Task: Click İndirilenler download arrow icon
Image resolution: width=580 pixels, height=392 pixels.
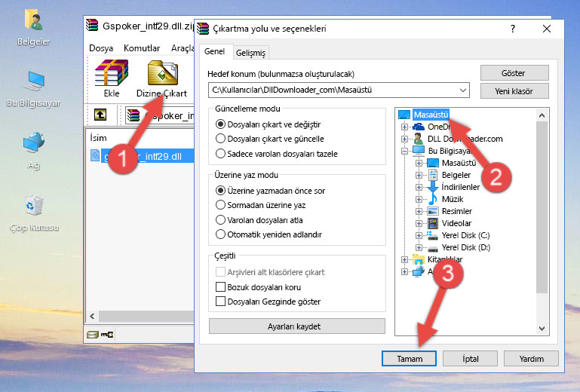Action: pos(433,187)
